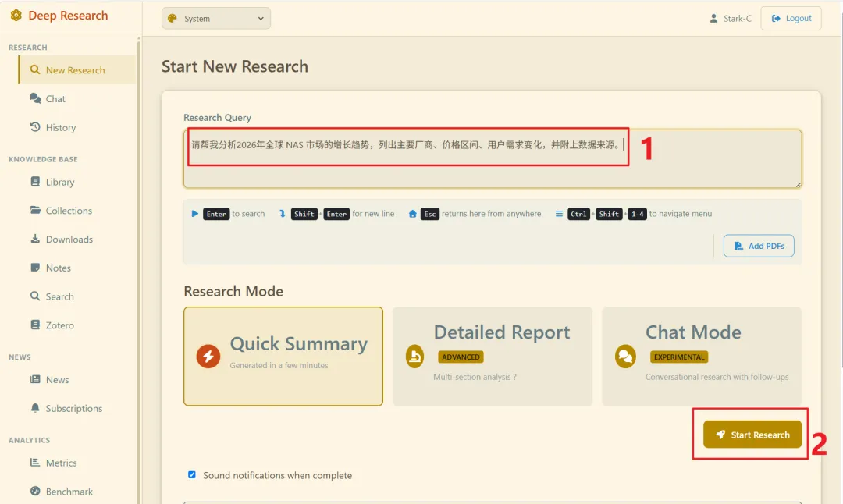Click the user profile icon beside Stark-C

(x=713, y=18)
